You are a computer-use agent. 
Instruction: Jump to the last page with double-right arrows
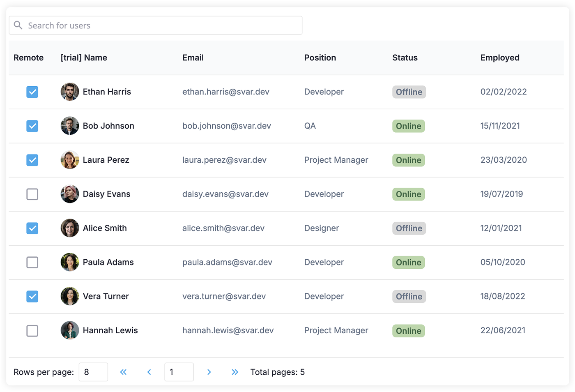[x=235, y=372]
